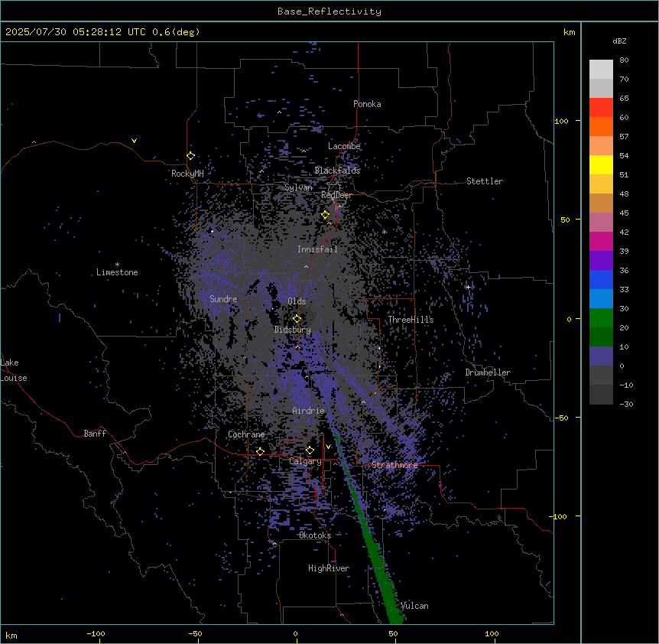
Task: Click the Didsbury label
Action: point(293,330)
